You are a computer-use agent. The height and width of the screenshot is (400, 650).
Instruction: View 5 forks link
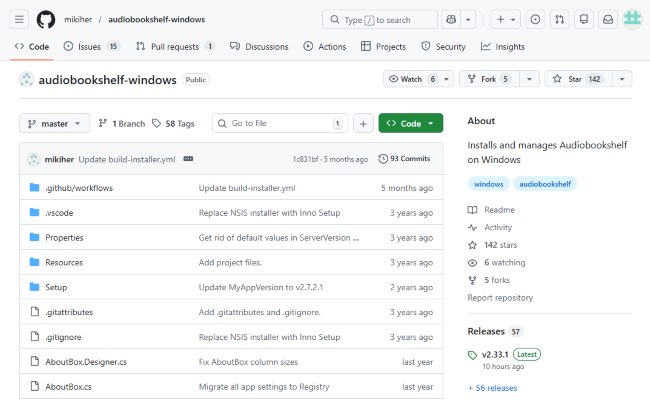tap(489, 280)
